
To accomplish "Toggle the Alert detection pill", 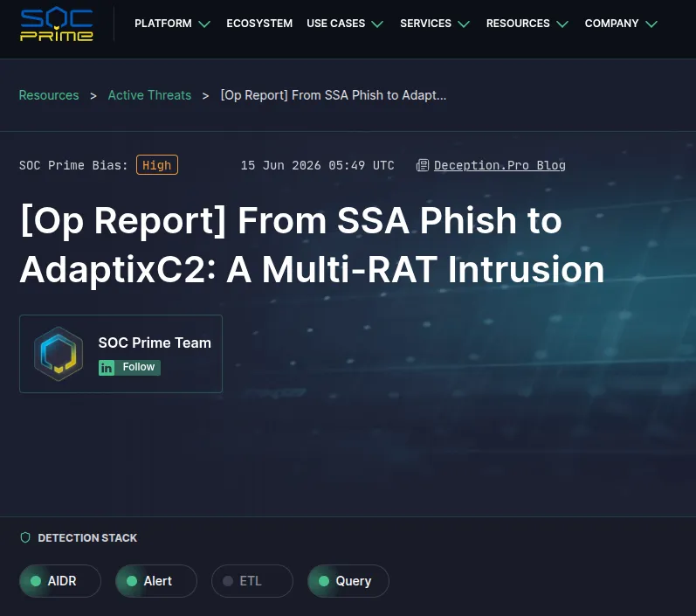I will pyautogui.click(x=155, y=581).
